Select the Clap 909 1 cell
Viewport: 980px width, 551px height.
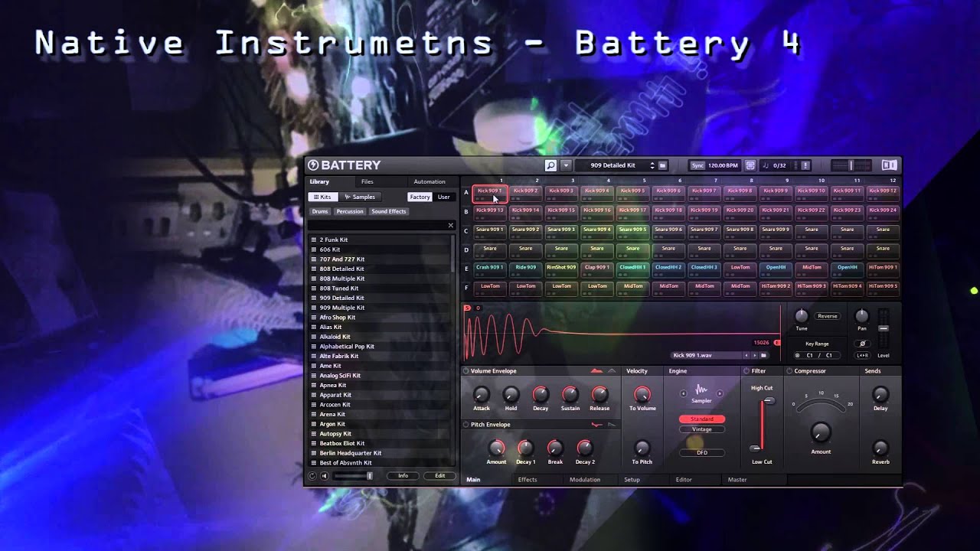tap(596, 269)
